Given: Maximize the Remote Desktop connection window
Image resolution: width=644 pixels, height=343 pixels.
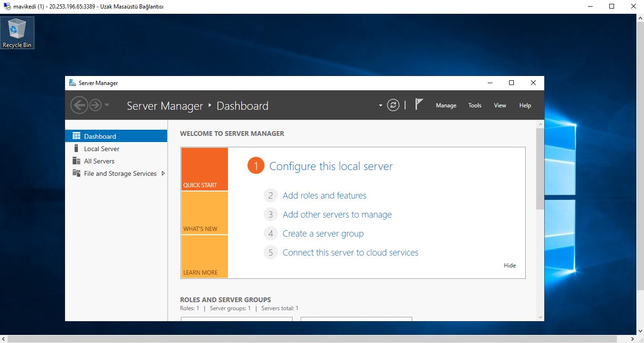Looking at the screenshot, I should click(612, 7).
